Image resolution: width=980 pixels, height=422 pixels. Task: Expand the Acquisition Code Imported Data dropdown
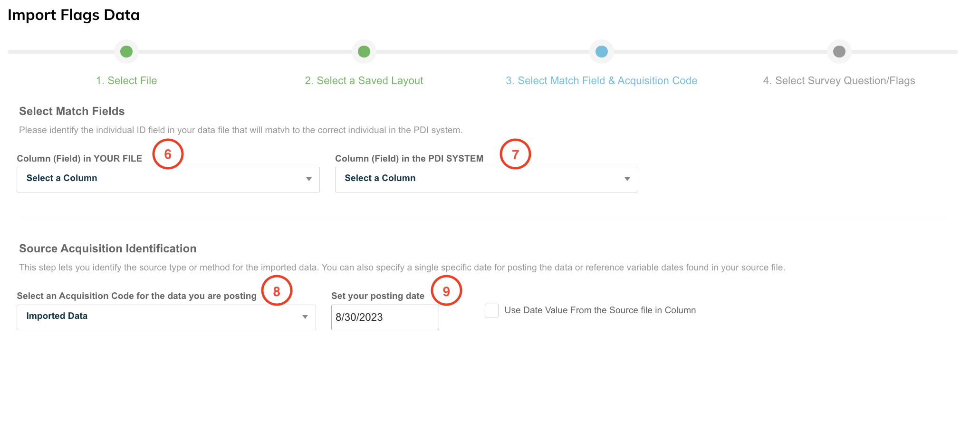[x=166, y=317]
